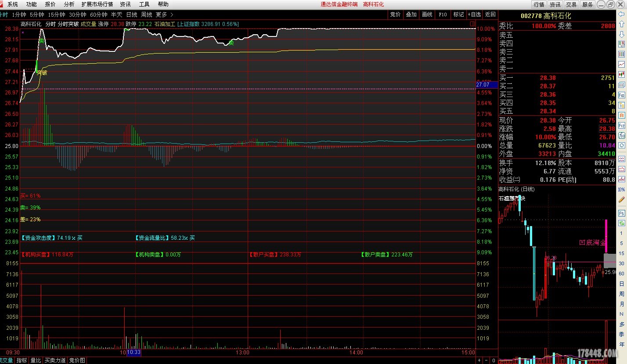
Task: Click the +自选 add-to-watchlist button
Action: (x=474, y=14)
